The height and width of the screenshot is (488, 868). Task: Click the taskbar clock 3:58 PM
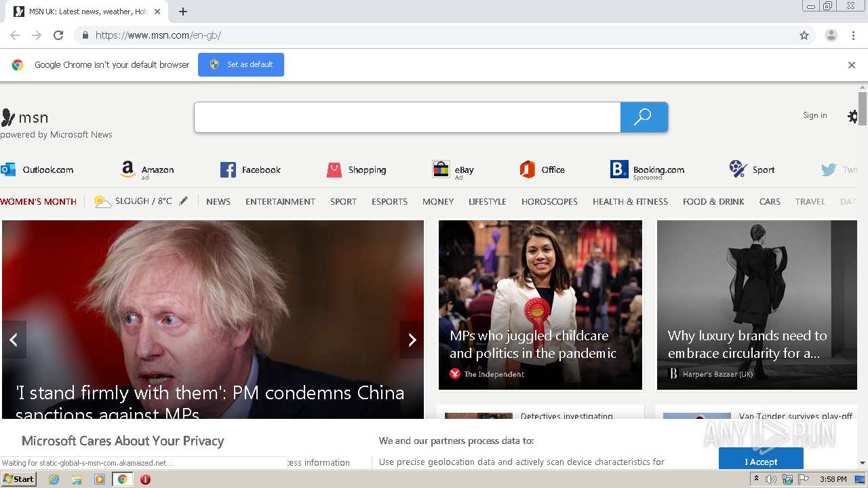pos(833,479)
